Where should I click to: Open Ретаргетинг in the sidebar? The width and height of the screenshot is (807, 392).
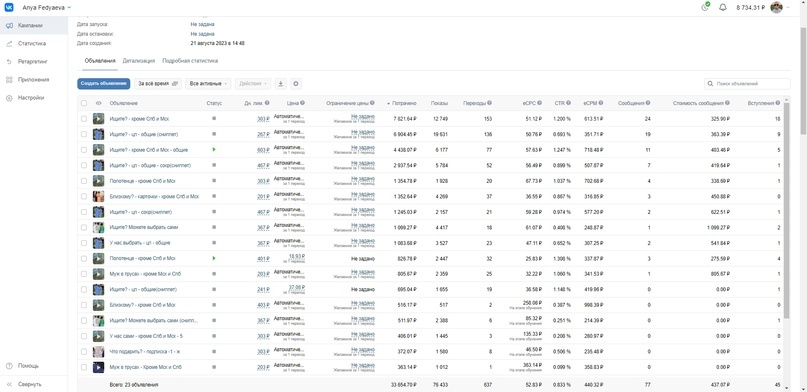(x=32, y=62)
